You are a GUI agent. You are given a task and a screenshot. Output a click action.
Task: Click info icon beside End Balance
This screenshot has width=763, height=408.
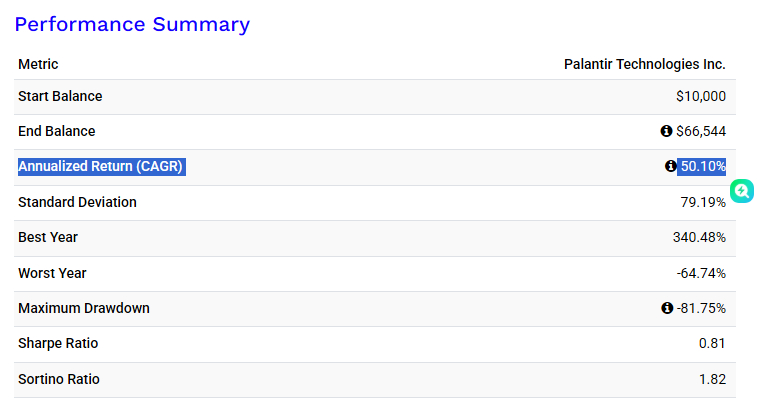pyautogui.click(x=666, y=131)
